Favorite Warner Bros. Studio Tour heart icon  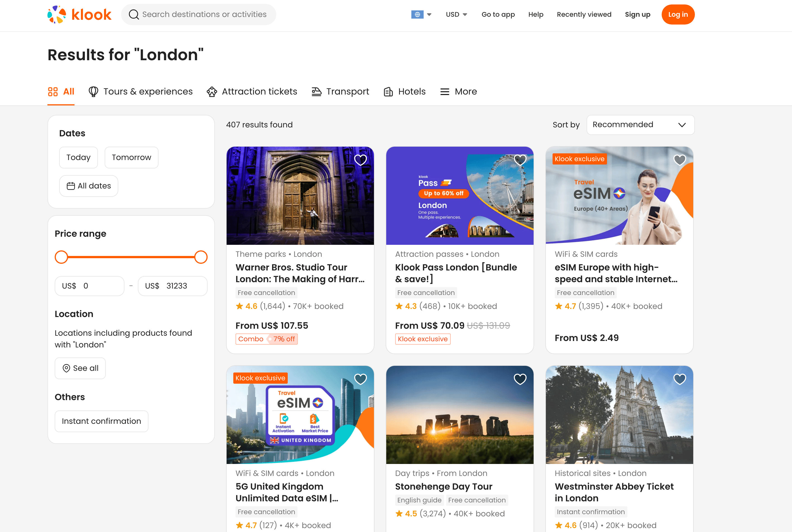click(x=360, y=160)
